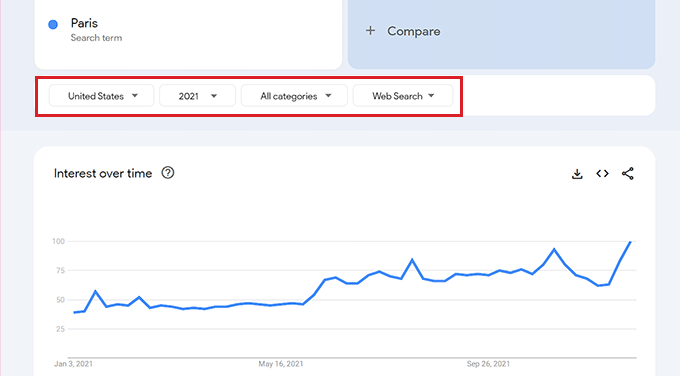Click the Interest over time heading
This screenshot has width=680, height=376.
coord(103,173)
